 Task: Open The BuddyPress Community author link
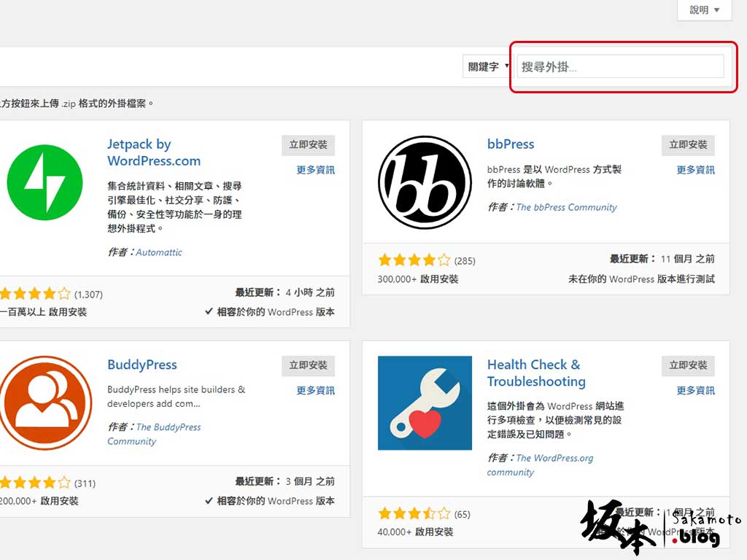tap(154, 434)
